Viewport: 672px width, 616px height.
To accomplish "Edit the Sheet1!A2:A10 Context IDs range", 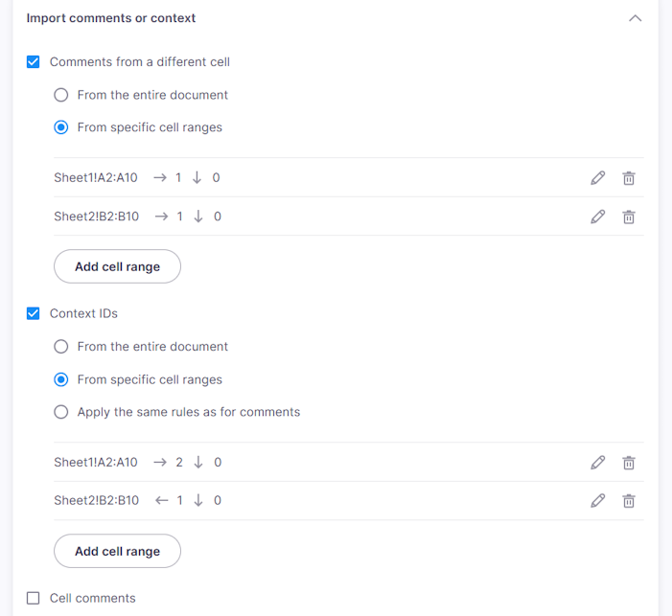I will [598, 463].
